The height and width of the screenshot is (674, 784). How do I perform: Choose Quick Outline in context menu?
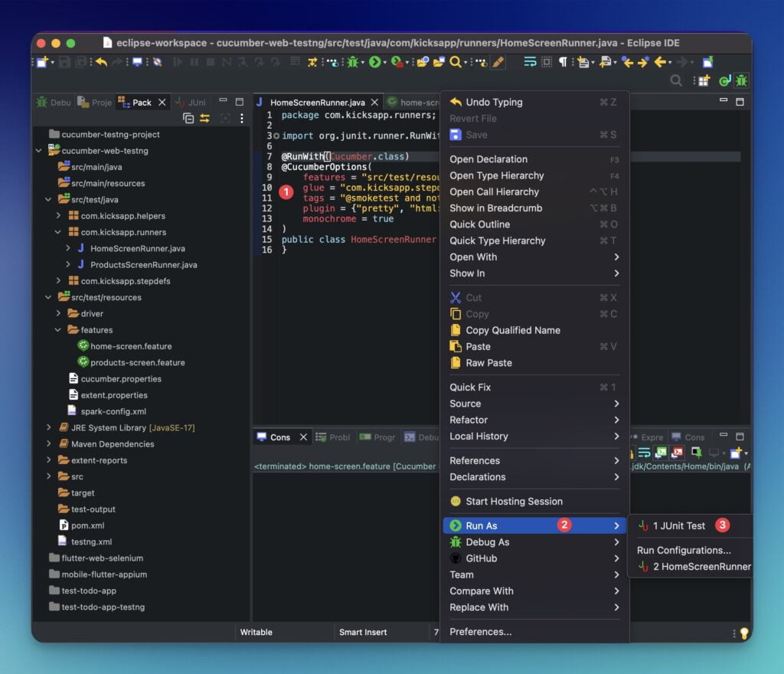[534, 224]
